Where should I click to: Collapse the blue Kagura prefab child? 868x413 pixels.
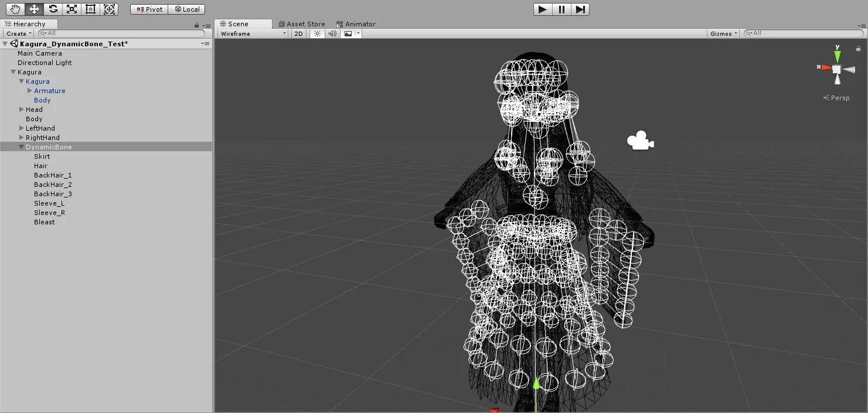click(x=21, y=81)
